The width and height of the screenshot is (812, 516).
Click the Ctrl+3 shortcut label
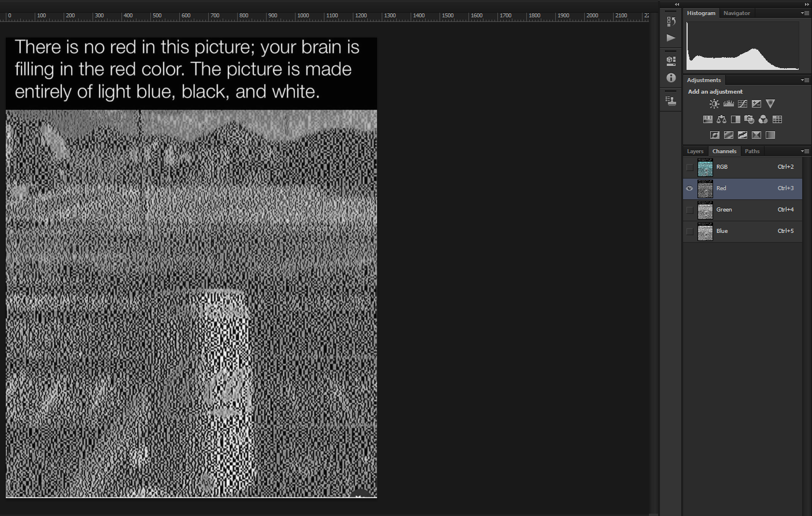tap(785, 188)
